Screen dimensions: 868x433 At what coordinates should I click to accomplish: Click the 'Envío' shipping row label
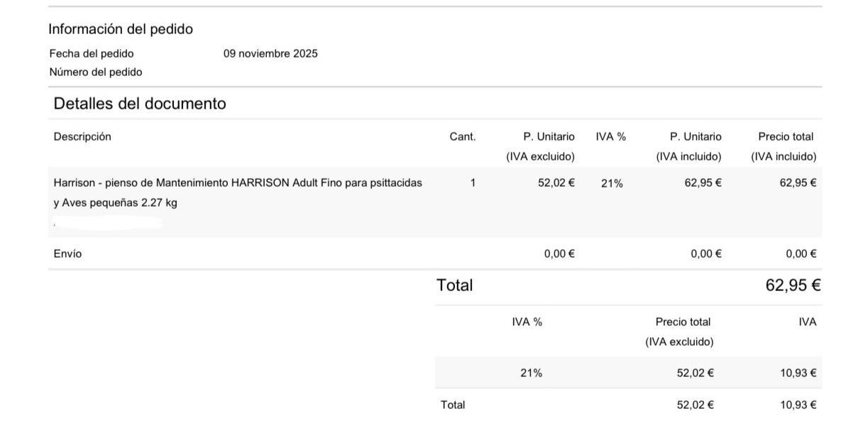[67, 253]
